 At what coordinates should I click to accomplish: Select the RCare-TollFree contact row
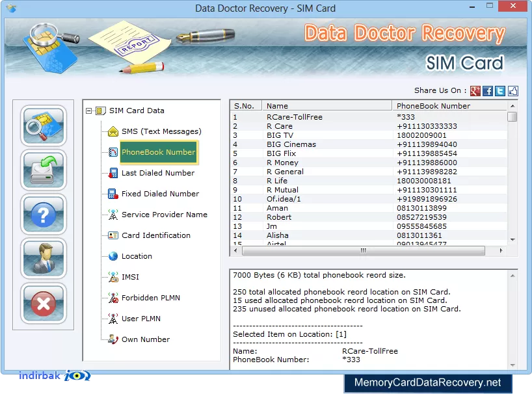point(369,117)
